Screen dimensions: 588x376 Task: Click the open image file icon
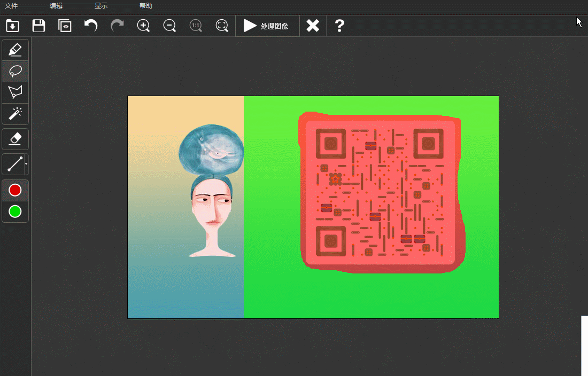13,26
